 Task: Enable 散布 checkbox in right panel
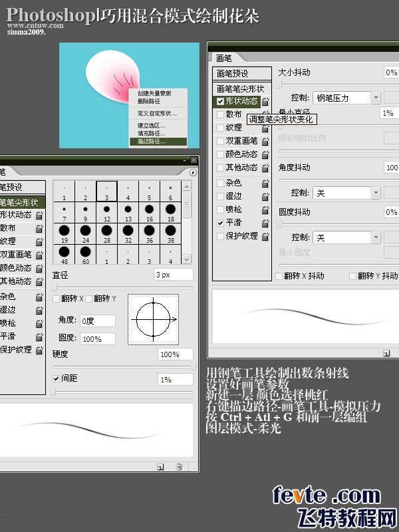[x=220, y=114]
